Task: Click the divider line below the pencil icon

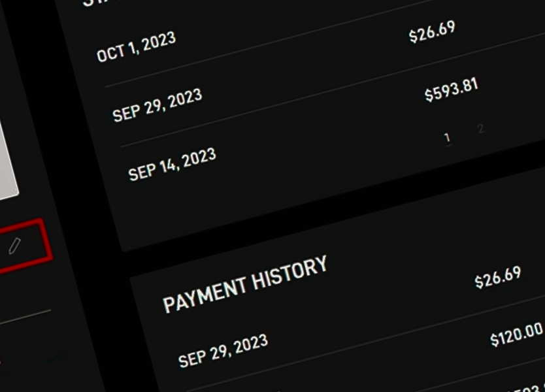Action: (25, 318)
